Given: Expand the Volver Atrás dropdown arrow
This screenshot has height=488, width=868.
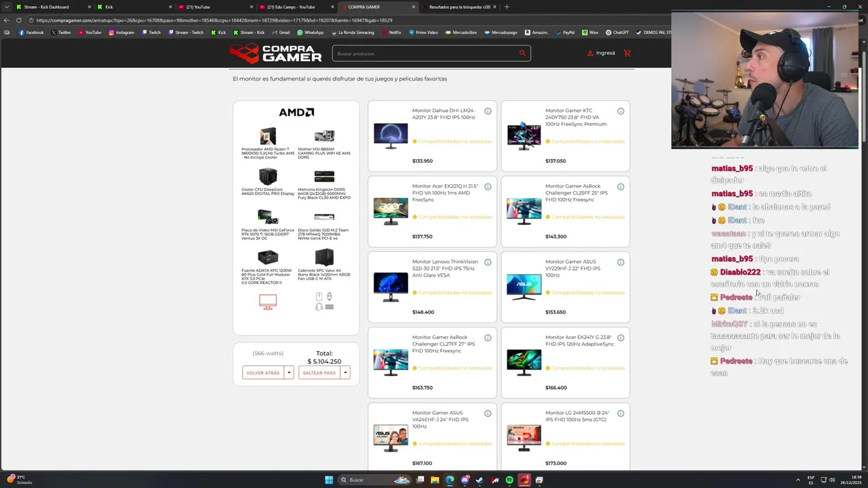Looking at the screenshot, I should (289, 373).
